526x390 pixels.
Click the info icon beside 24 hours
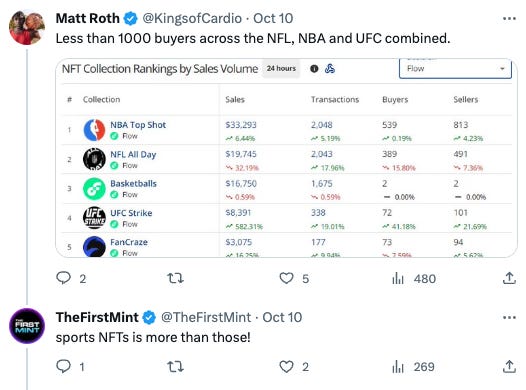(314, 69)
